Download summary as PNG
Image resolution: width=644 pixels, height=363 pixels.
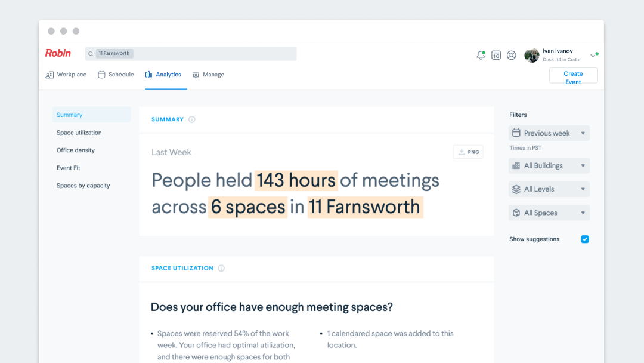coord(468,152)
